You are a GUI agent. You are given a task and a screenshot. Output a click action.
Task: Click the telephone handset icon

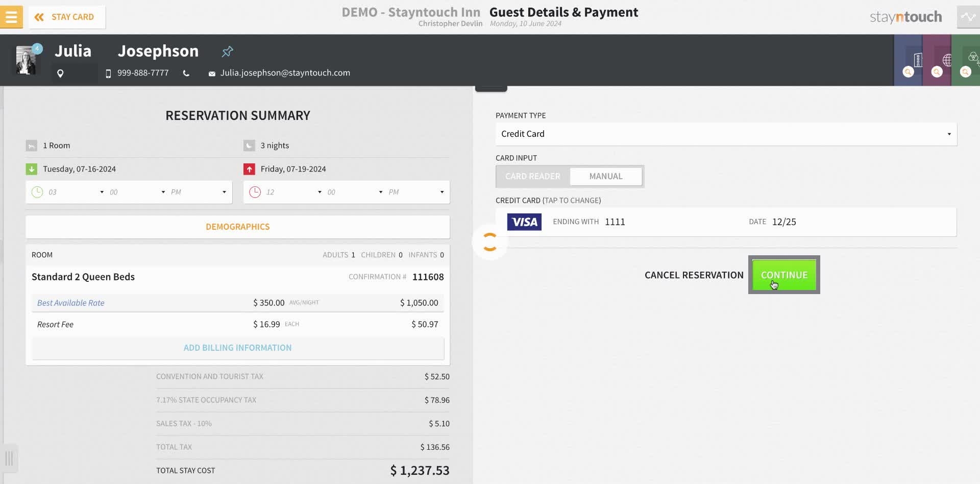click(x=186, y=74)
